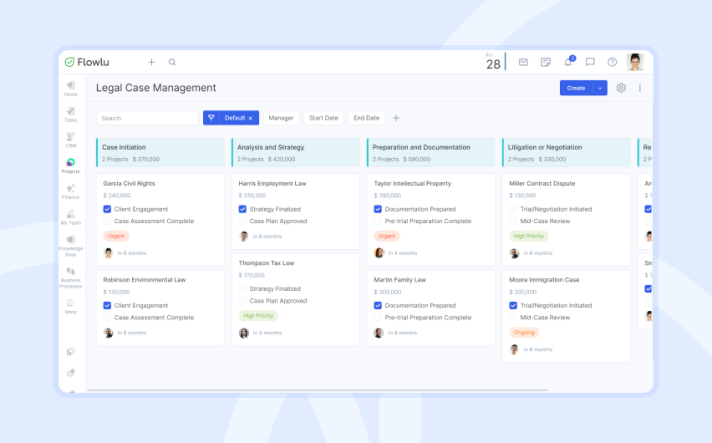
Task: Open the Garcia Civil Rights project
Action: click(x=129, y=183)
